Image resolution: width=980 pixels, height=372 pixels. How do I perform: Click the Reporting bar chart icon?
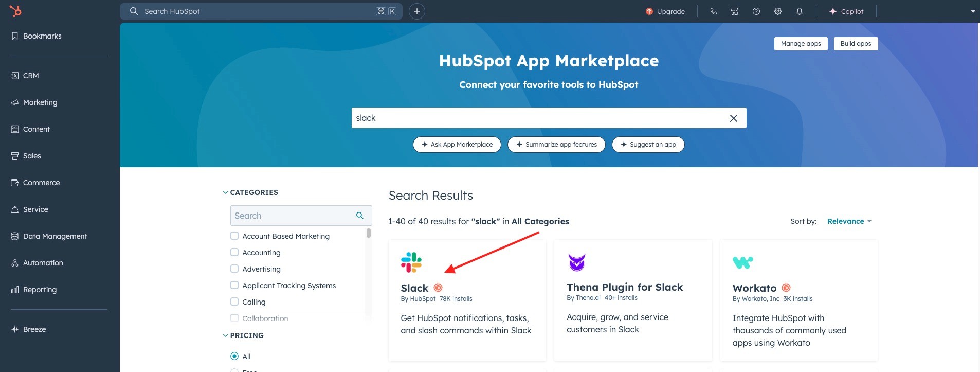[15, 290]
